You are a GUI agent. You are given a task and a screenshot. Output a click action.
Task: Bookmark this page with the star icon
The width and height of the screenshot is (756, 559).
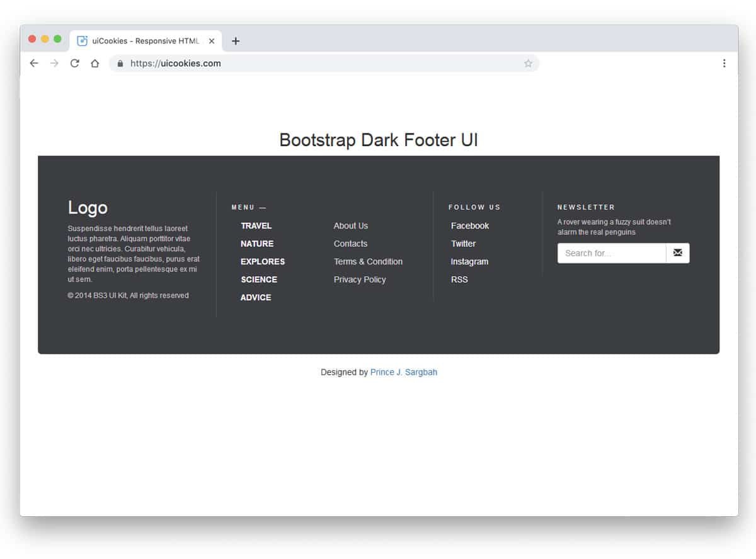pyautogui.click(x=528, y=63)
